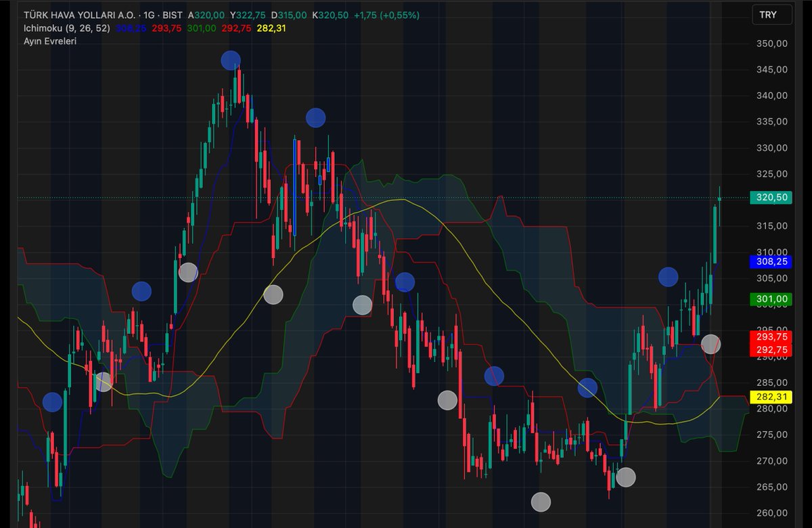Click the 350,00 price scale value
The height and width of the screenshot is (528, 812).
(773, 43)
